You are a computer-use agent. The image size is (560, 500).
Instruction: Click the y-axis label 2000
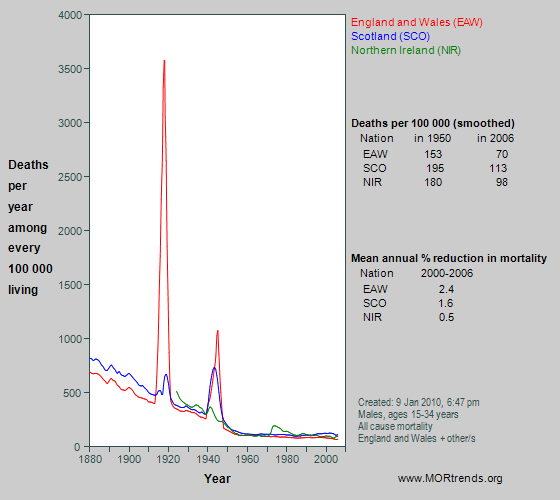click(70, 231)
